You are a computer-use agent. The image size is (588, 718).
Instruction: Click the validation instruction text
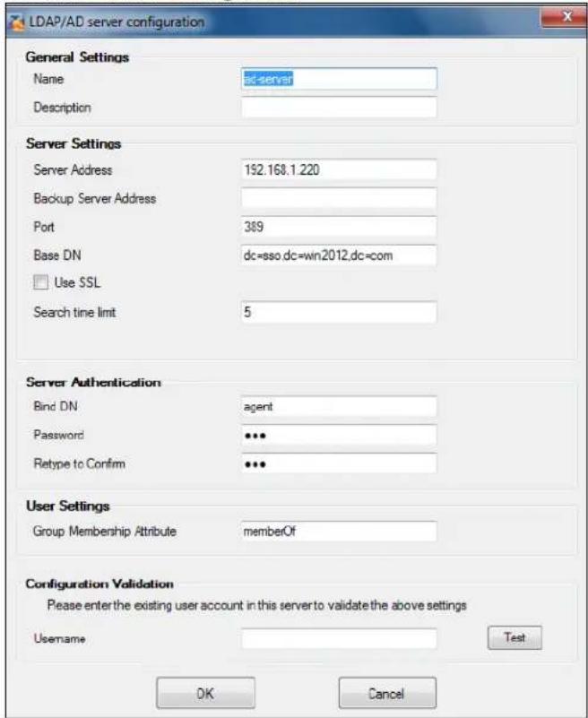pyautogui.click(x=257, y=605)
